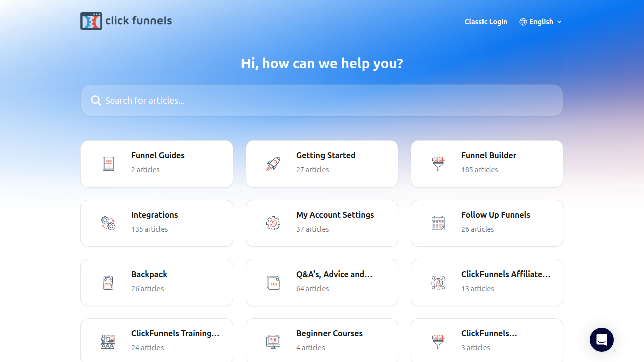Click the Beginner Courses monitor icon

tap(273, 342)
